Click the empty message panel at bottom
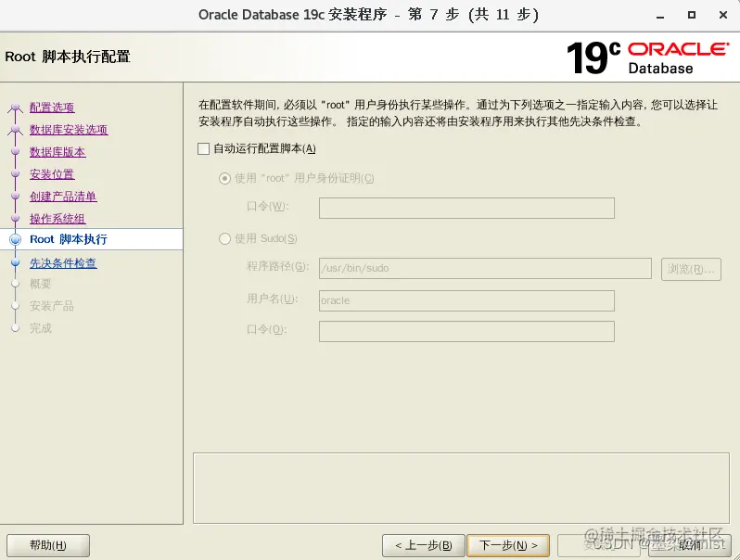The width and height of the screenshot is (740, 560). click(x=461, y=489)
